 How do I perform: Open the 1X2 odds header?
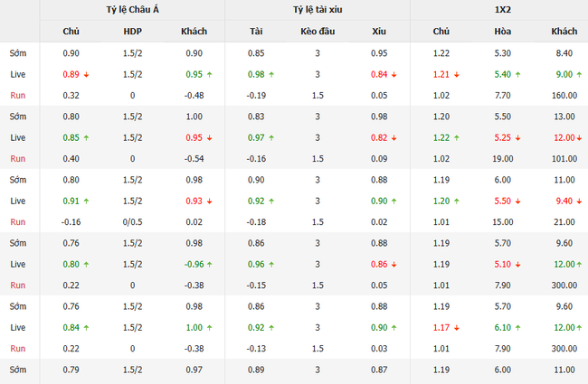(502, 10)
